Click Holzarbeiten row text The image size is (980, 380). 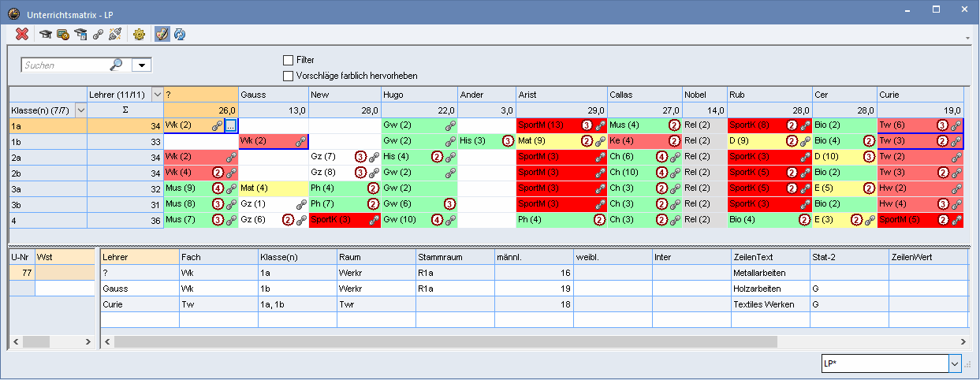pos(759,288)
